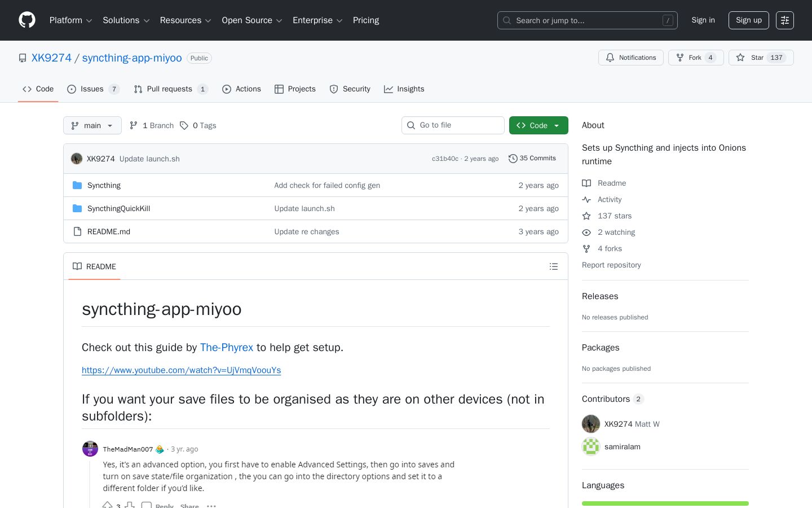Click TheMadMan007 comment avatar
The image size is (812, 508).
coord(90,449)
